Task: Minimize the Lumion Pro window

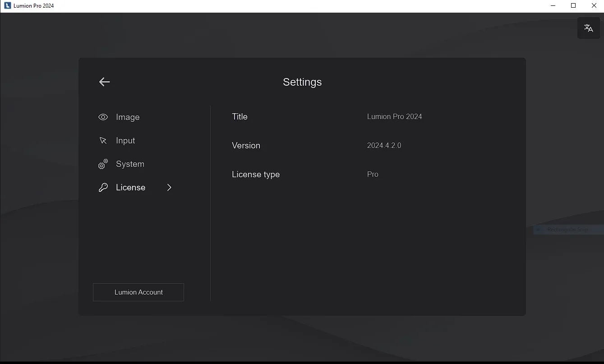Action: point(553,6)
